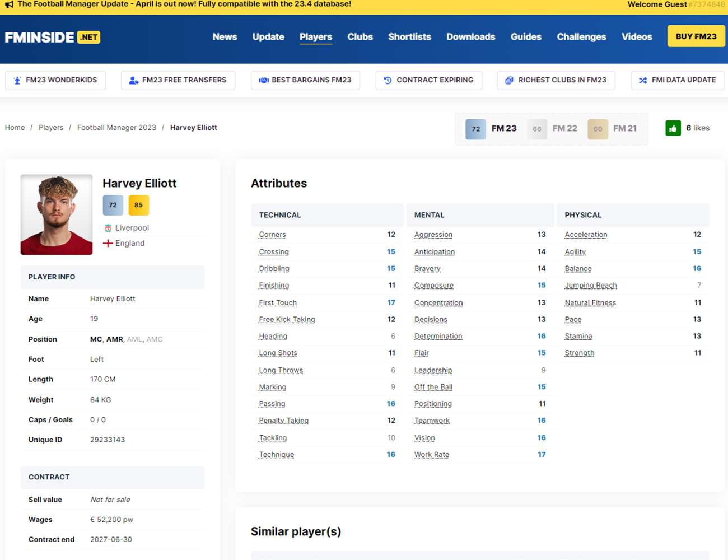Open Harvey Elliott's profile photo

point(57,214)
